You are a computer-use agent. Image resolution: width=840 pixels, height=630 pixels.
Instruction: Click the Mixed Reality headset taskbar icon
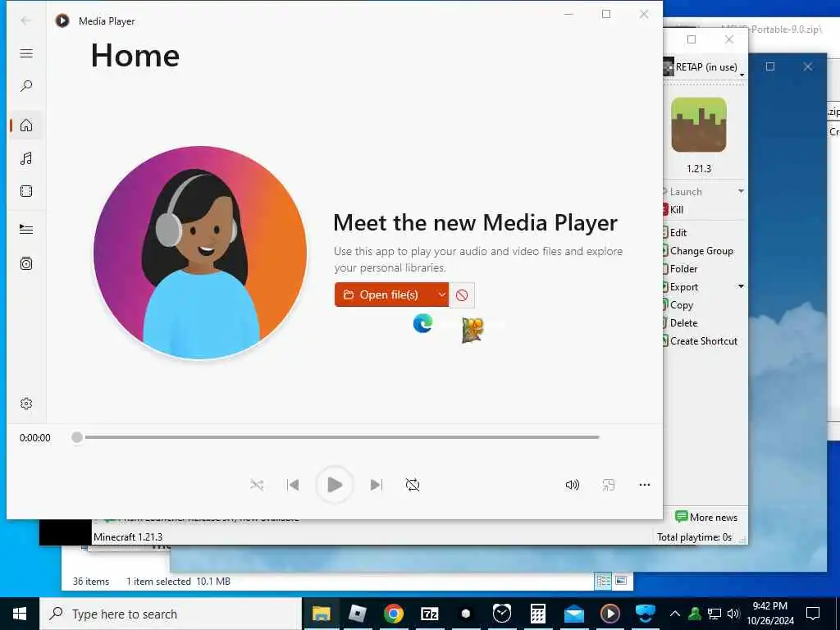[646, 614]
